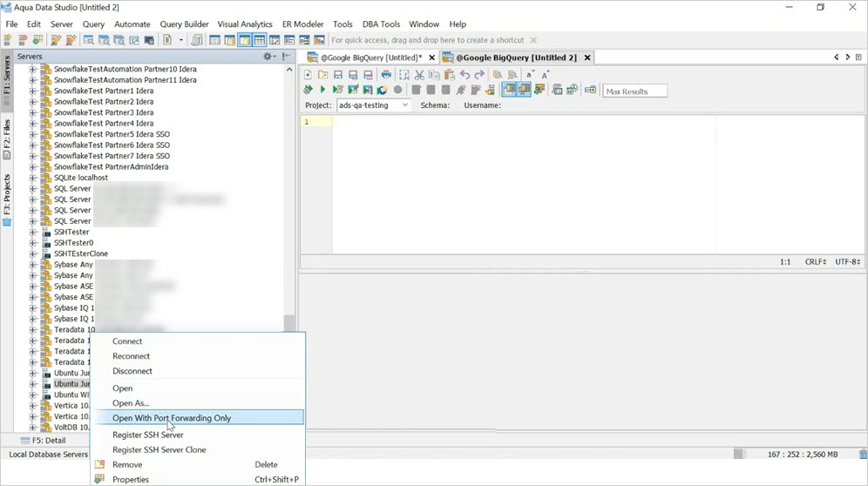Click the Decrease font size icon
Viewport: 868px width, 486px height.
point(530,75)
